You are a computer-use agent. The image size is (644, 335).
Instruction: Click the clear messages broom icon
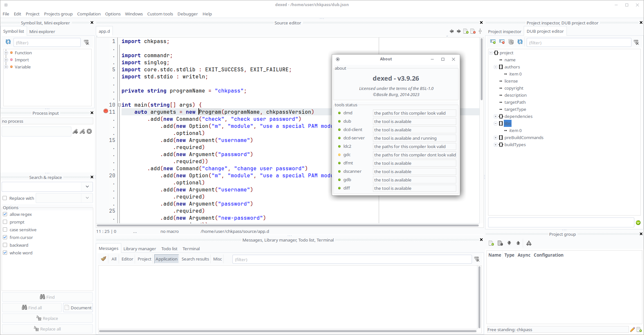104,259
